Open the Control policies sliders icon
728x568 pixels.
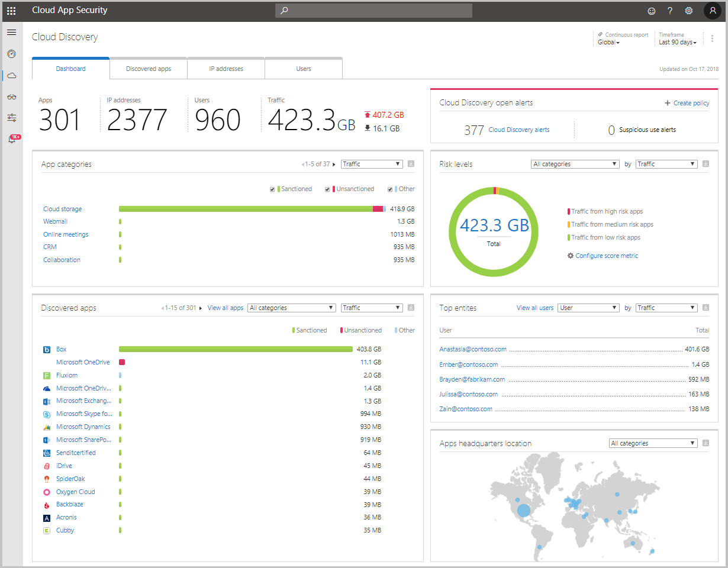pos(12,118)
